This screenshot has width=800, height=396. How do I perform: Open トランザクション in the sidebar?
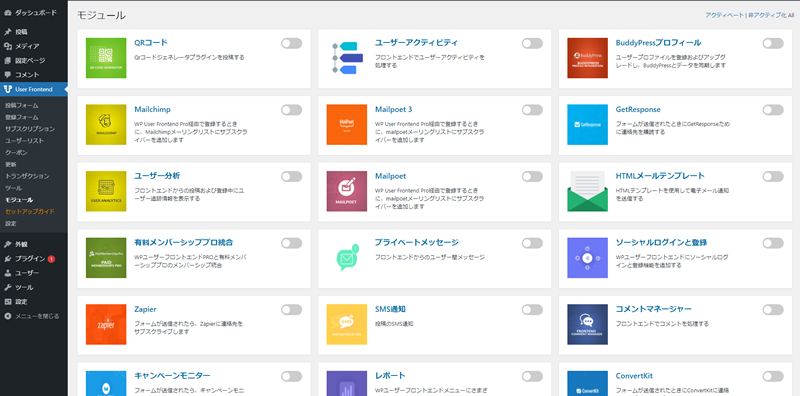tap(28, 176)
